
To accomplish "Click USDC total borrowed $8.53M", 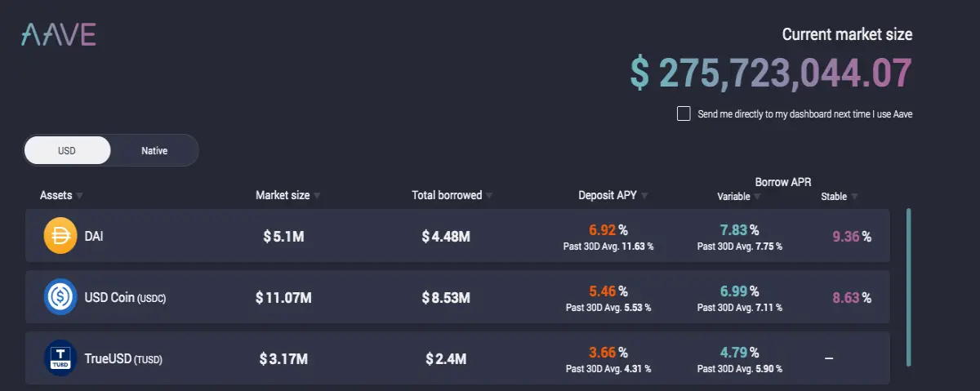I will [446, 298].
